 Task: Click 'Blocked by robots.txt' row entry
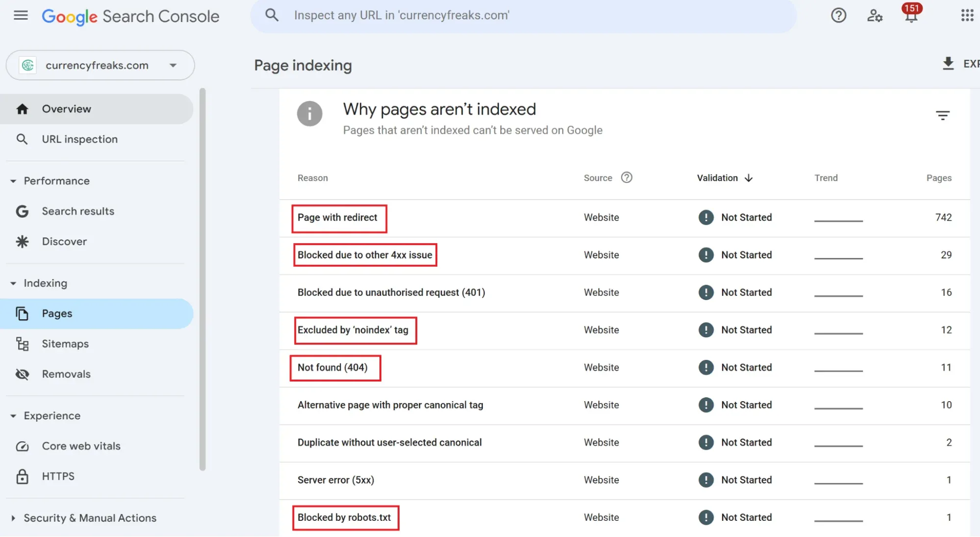point(344,517)
